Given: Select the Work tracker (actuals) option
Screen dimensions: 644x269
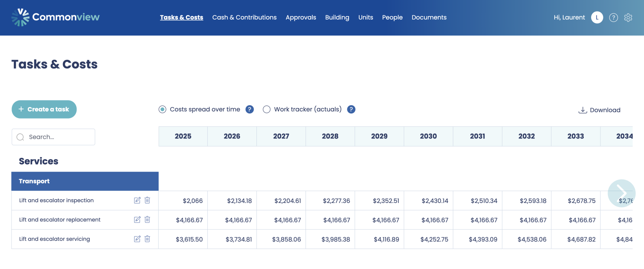Looking at the screenshot, I should click(267, 110).
